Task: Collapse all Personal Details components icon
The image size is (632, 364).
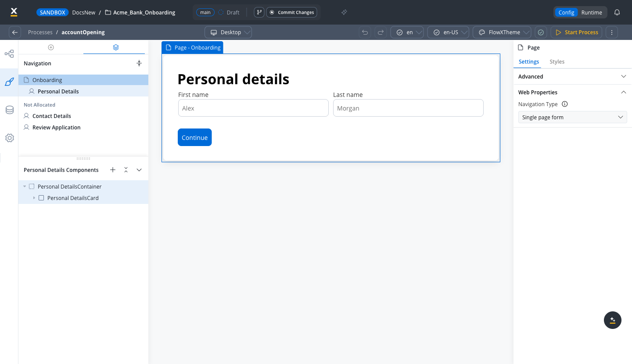Action: 126,170
